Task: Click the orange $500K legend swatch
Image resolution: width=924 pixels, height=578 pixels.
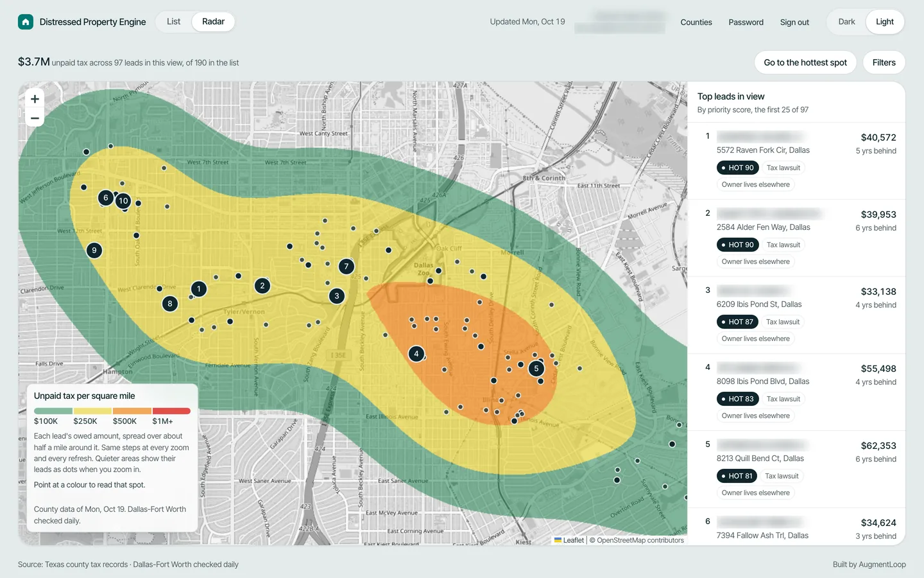Action: 132,411
